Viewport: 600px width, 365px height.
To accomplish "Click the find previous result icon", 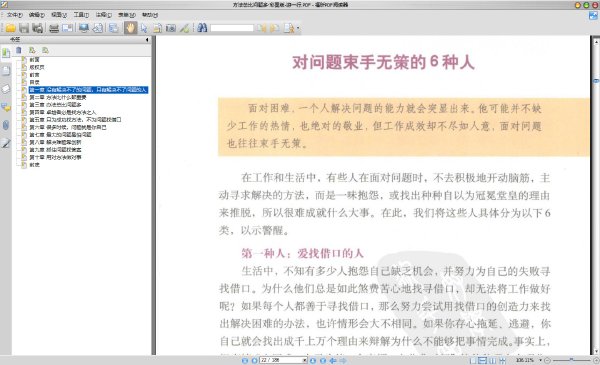I will pyautogui.click(x=261, y=28).
